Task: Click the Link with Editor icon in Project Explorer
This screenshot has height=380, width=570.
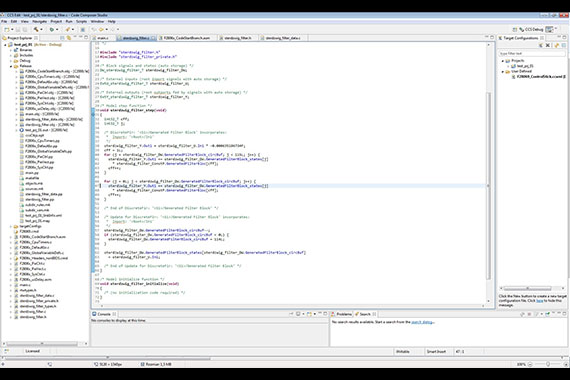Action: pos(69,38)
